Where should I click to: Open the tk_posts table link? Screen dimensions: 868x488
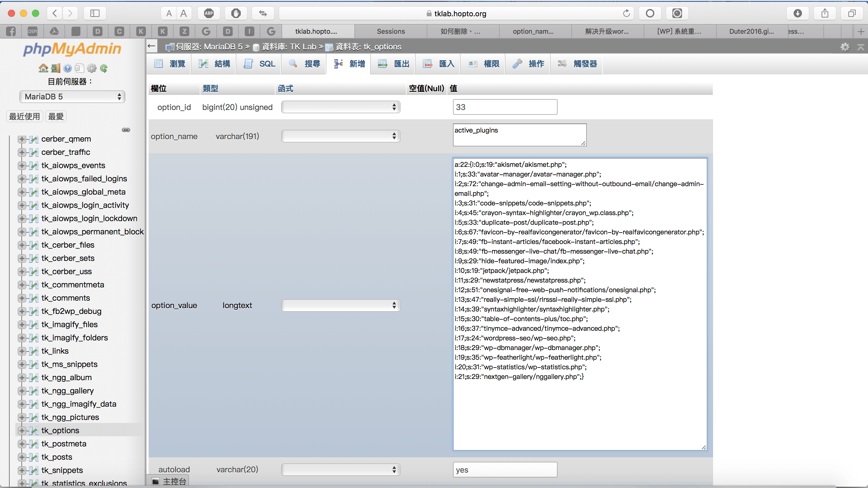[57, 457]
